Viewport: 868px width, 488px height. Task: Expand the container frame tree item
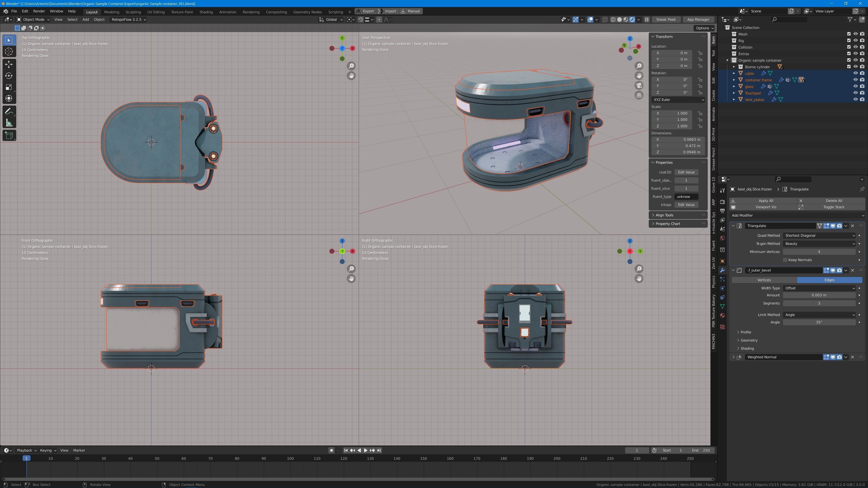pyautogui.click(x=734, y=80)
